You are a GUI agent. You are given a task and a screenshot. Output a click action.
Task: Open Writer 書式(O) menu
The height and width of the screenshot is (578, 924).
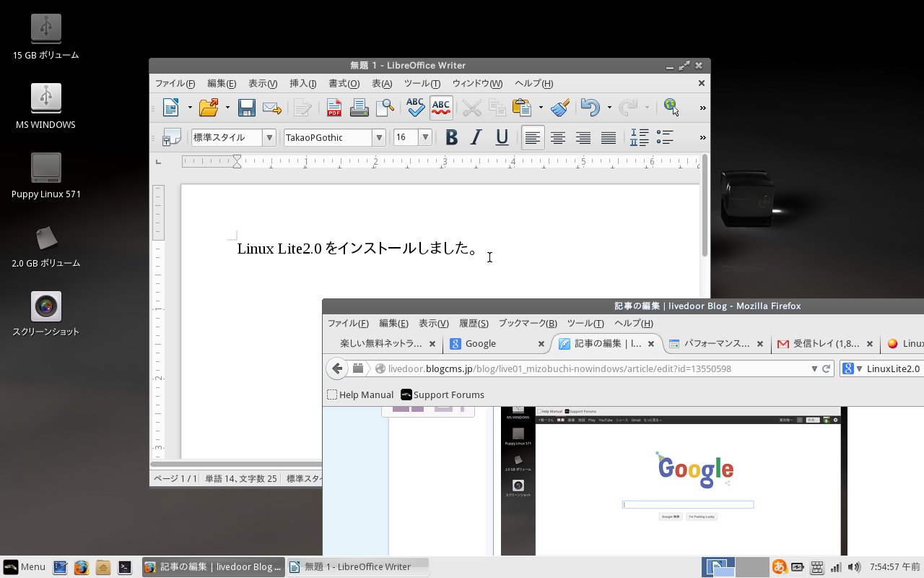pyautogui.click(x=344, y=83)
